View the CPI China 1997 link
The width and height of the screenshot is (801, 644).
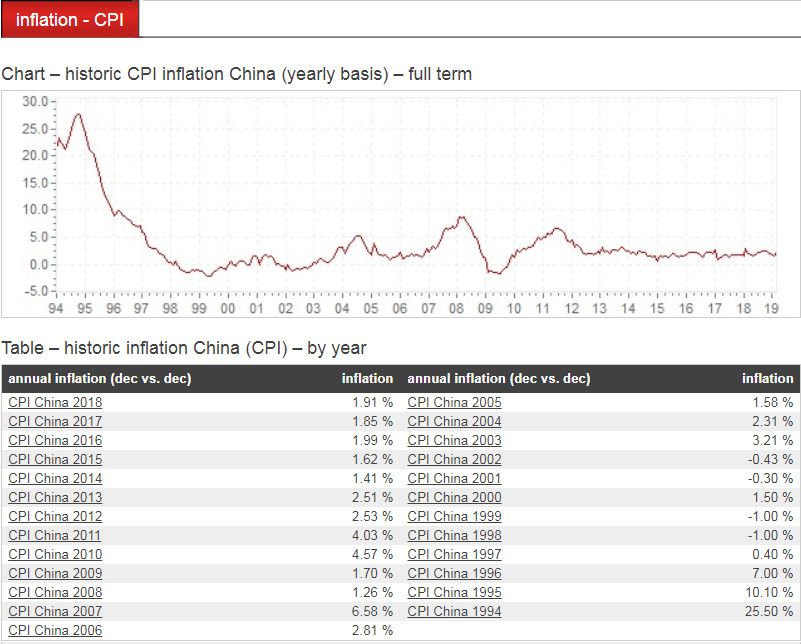pyautogui.click(x=455, y=554)
